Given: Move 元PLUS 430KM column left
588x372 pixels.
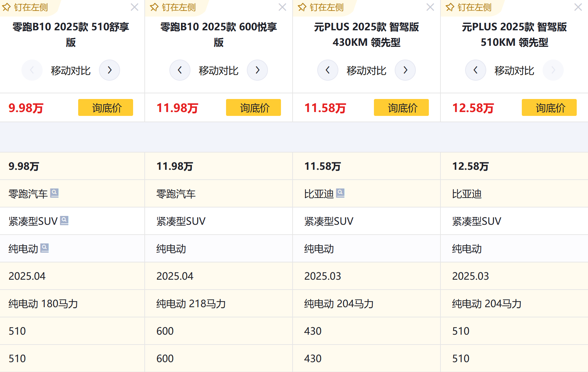Looking at the screenshot, I should tap(328, 70).
